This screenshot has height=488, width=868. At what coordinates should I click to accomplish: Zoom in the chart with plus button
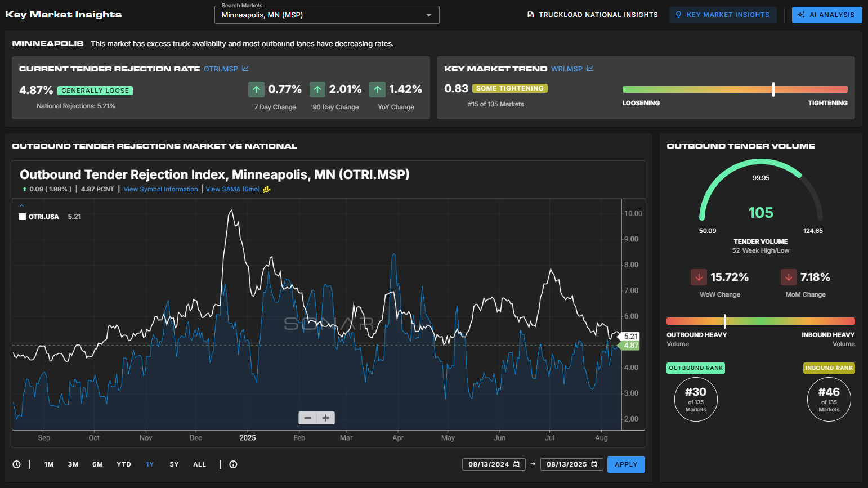coord(326,418)
